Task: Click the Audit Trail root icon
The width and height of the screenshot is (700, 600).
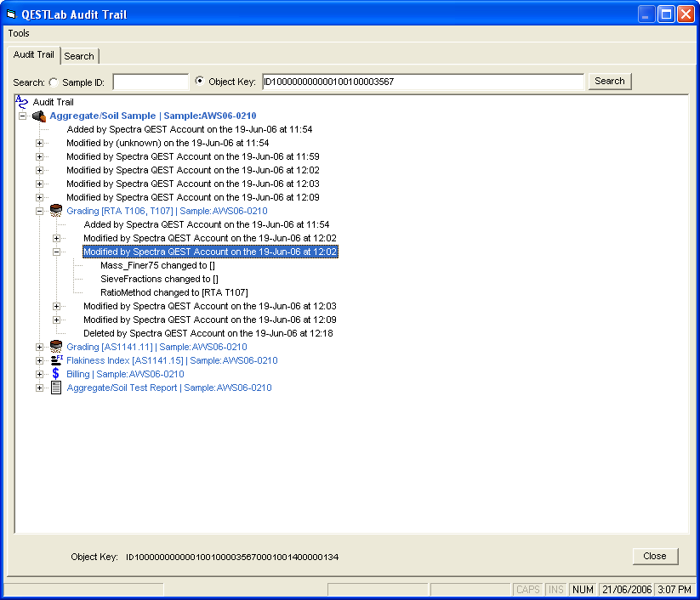Action: [x=22, y=102]
